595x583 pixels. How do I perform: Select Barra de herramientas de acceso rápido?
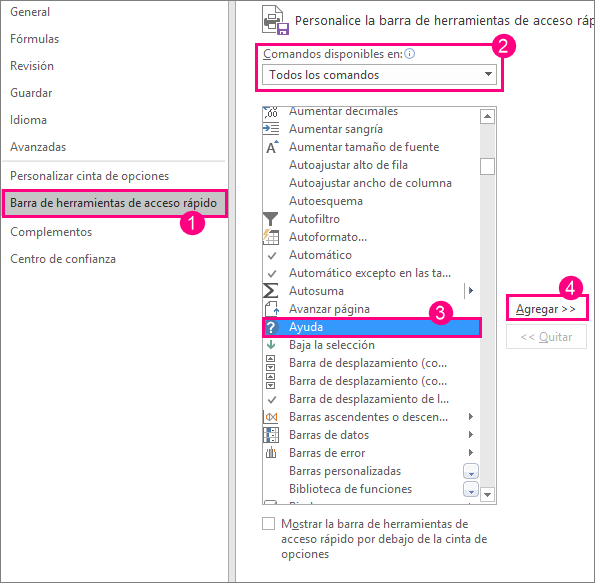pos(115,203)
